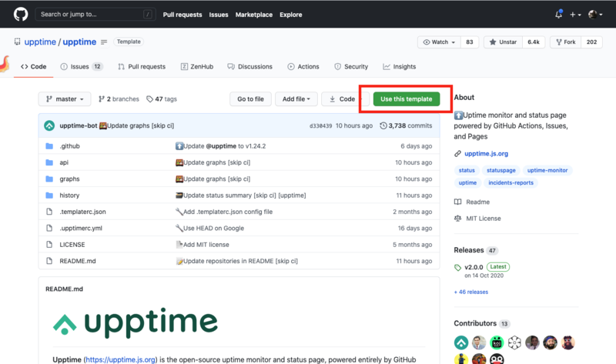Open the .templaterc.json file
Screen dimensions: 616x364
(83, 212)
